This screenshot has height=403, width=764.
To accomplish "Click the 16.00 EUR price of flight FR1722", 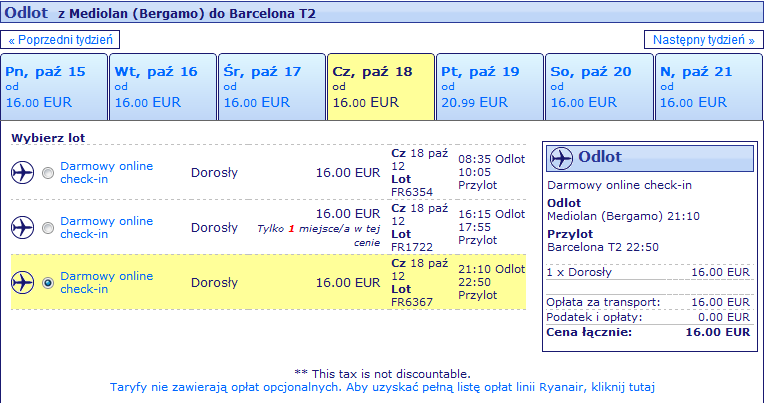I will [348, 213].
